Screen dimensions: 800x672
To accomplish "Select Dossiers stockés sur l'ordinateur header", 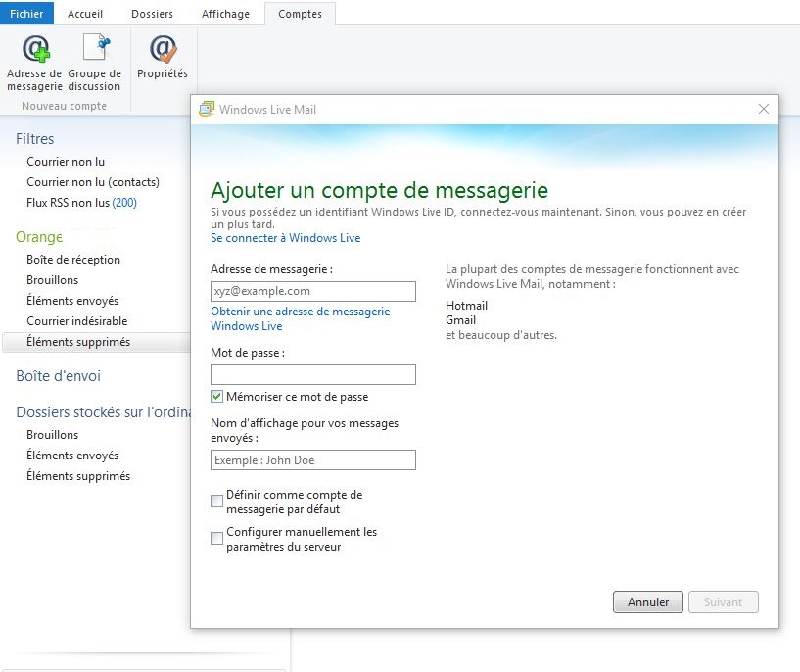I will tap(103, 412).
